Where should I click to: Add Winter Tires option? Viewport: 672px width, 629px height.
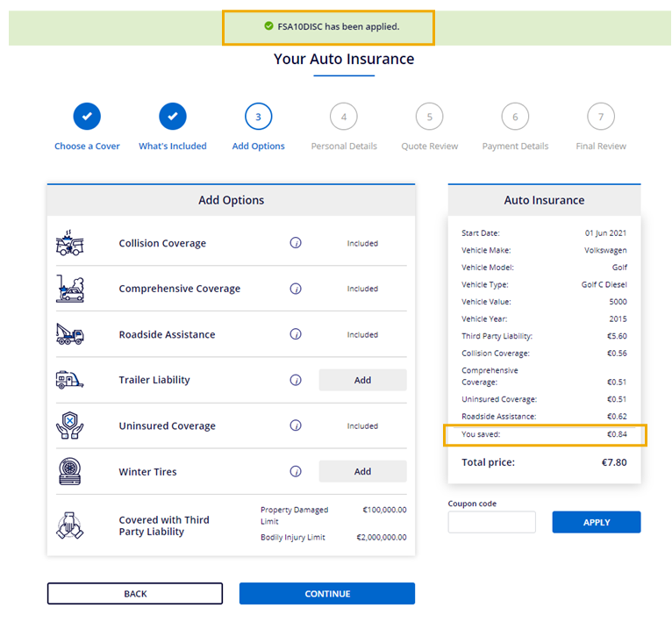[x=362, y=471]
